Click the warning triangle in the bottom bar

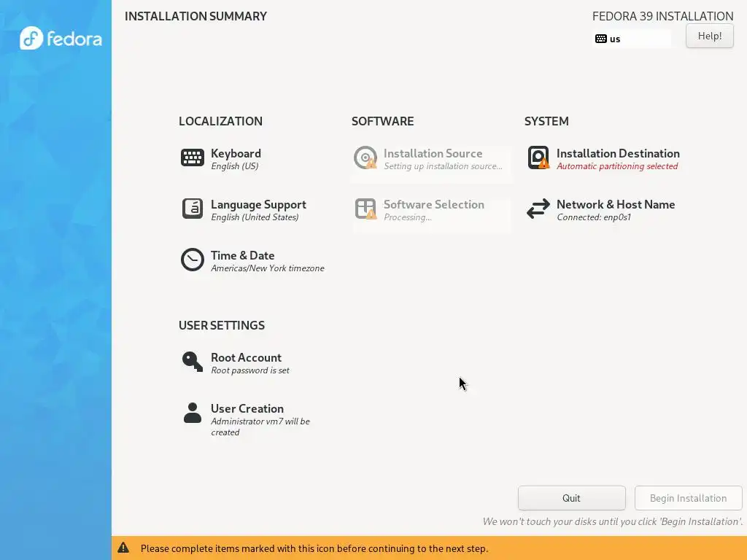(123, 548)
